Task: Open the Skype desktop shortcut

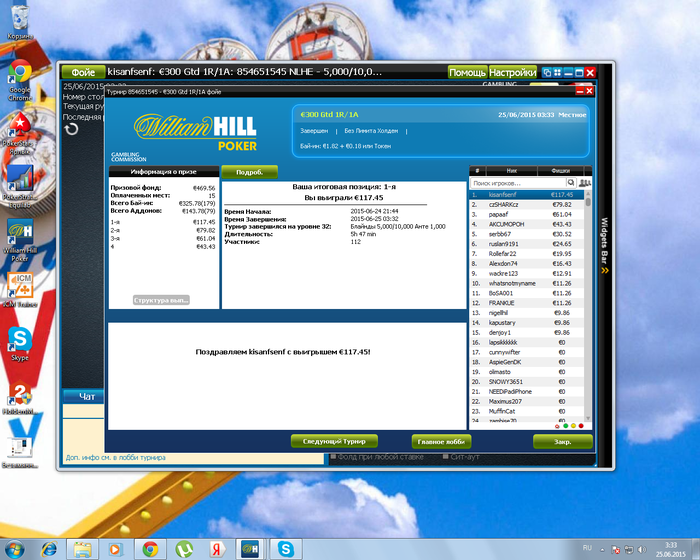Action: click(x=20, y=343)
